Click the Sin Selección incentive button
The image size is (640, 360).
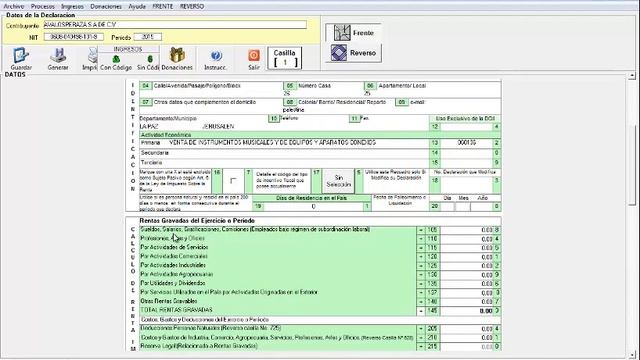click(x=338, y=181)
